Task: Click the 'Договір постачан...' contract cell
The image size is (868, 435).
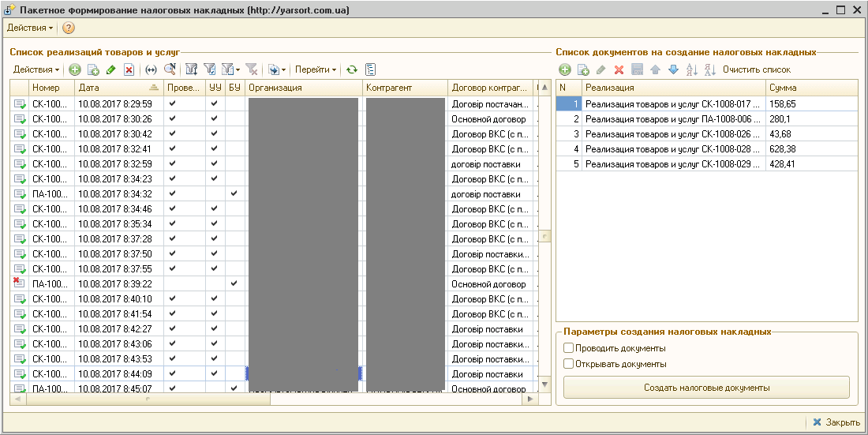Action: pos(491,103)
